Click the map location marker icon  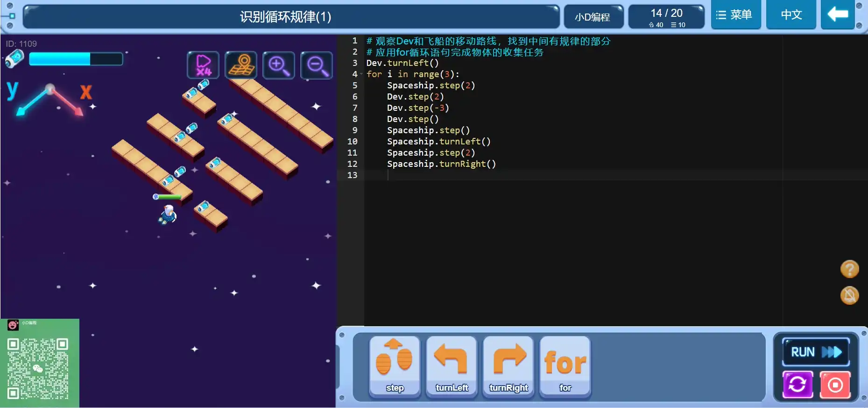point(241,65)
